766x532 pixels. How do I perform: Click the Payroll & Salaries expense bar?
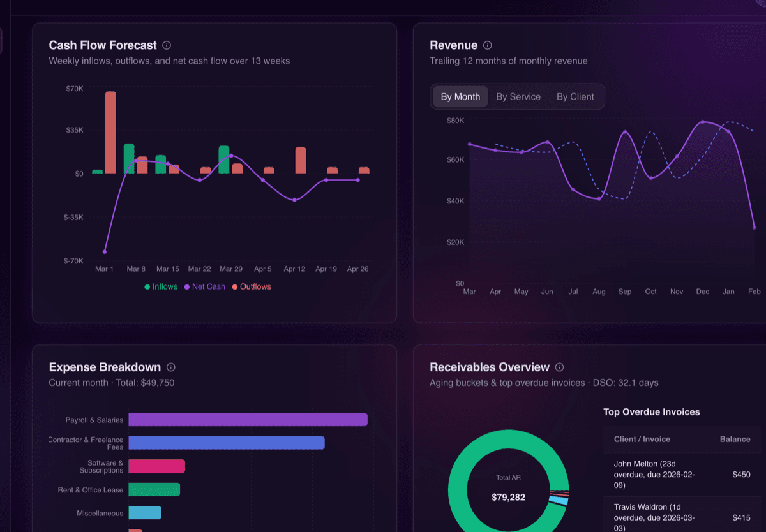(x=248, y=419)
